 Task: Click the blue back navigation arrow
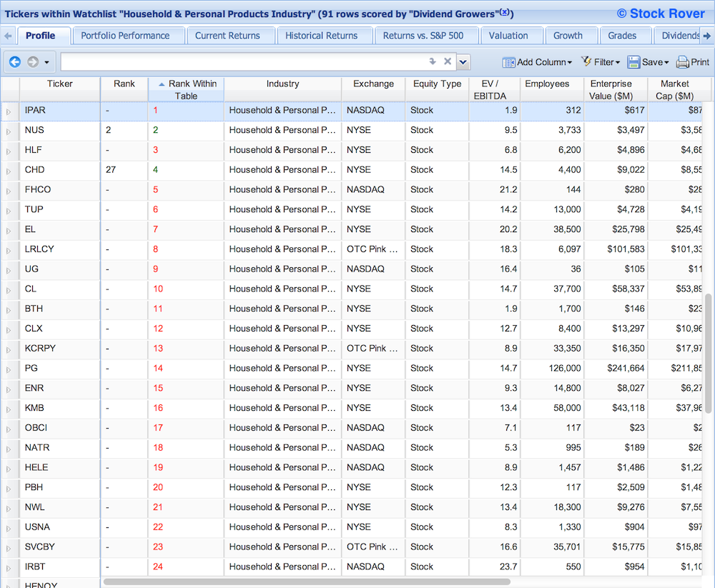[14, 61]
